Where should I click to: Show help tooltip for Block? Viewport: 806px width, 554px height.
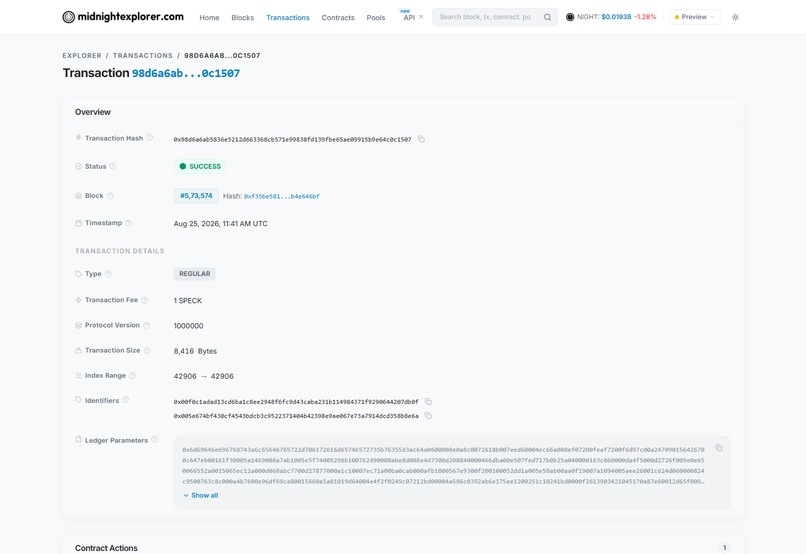click(110, 196)
